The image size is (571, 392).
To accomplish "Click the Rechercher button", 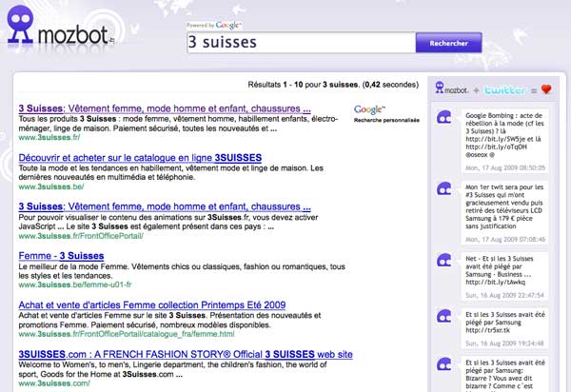I will pyautogui.click(x=448, y=43).
